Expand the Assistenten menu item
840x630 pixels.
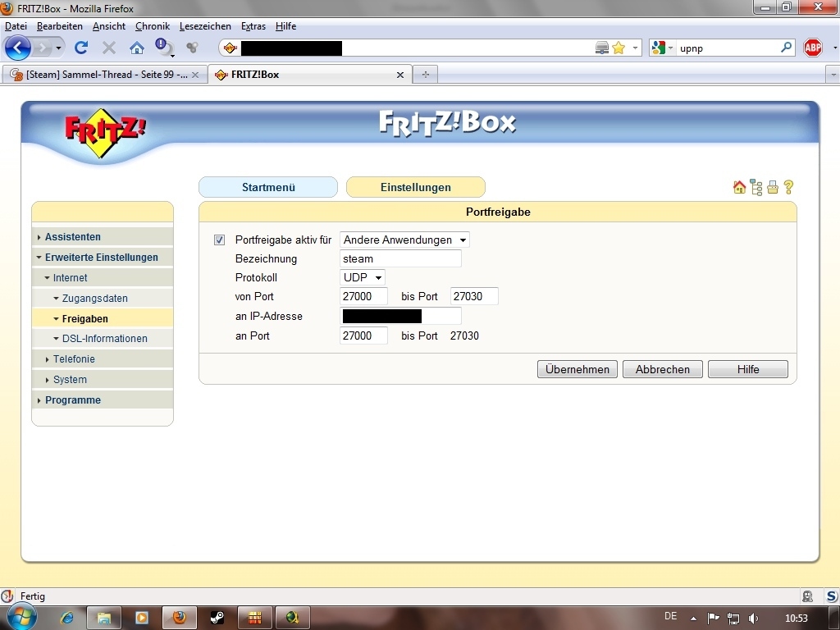click(x=72, y=237)
